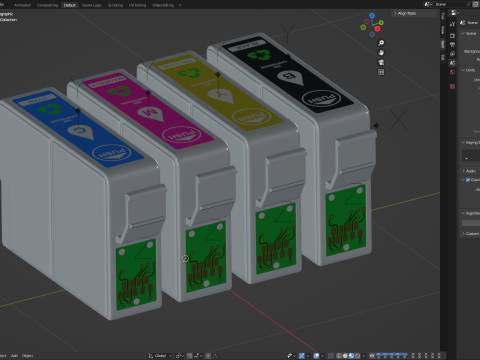
Task: Toggle snapping in the viewport header
Action: pos(189,356)
